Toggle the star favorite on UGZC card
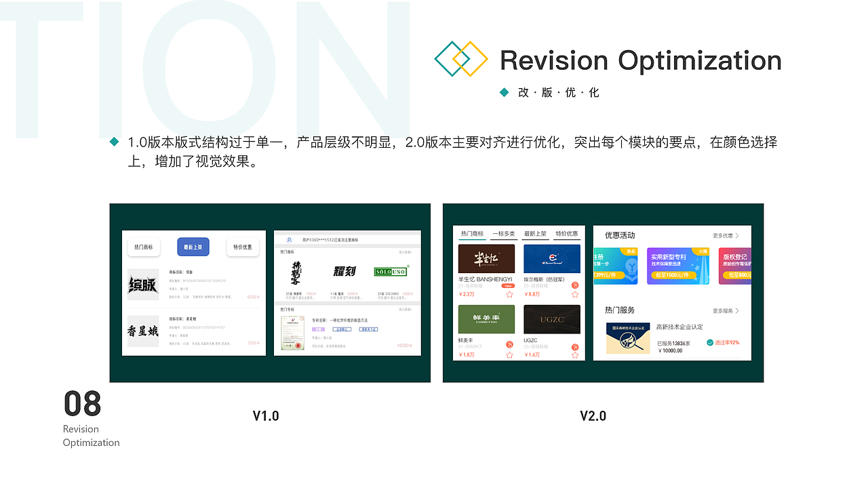Screen dimensions: 868x488 [574, 354]
